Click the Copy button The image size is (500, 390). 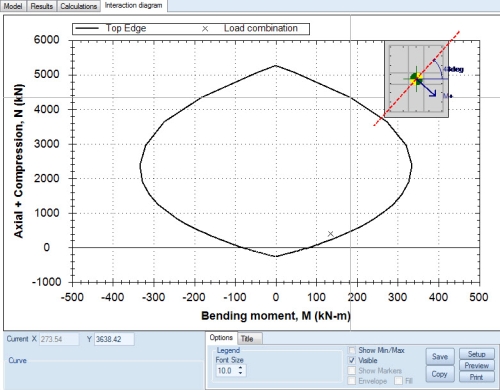(440, 374)
